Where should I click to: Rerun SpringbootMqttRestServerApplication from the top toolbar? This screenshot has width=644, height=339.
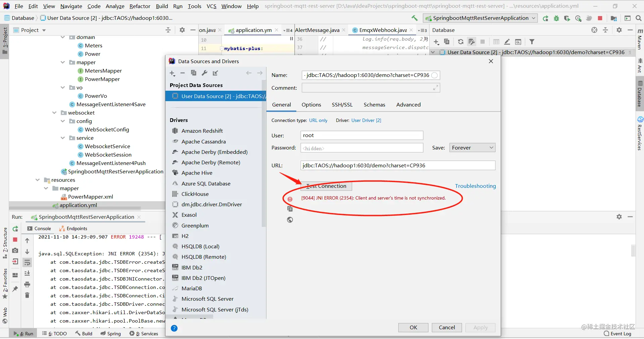coord(546,18)
